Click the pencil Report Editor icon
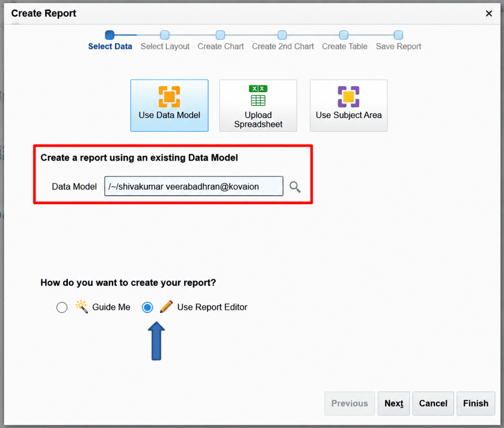 point(166,307)
